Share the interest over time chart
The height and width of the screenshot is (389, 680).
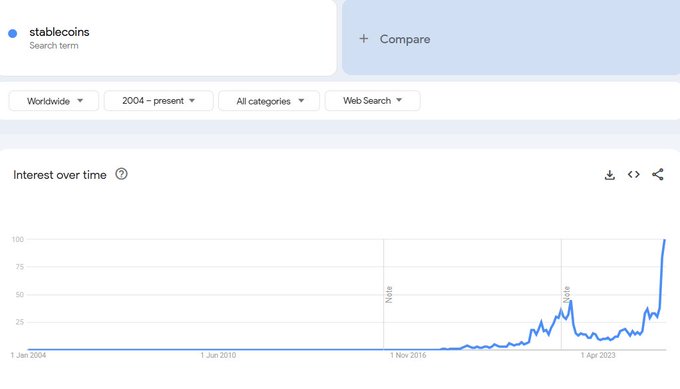tap(657, 174)
